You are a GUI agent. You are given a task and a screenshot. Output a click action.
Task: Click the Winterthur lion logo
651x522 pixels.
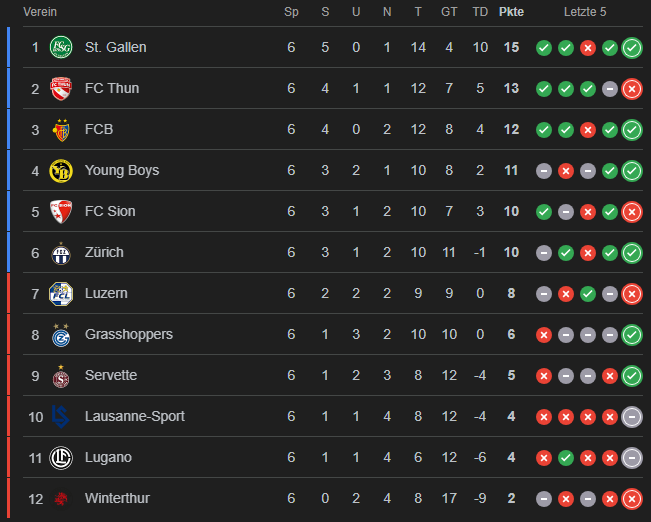(x=62, y=498)
